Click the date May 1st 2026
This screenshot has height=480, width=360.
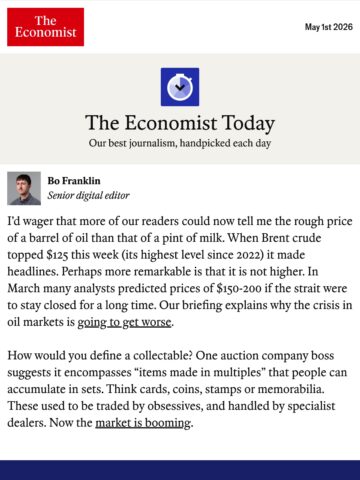(x=329, y=27)
